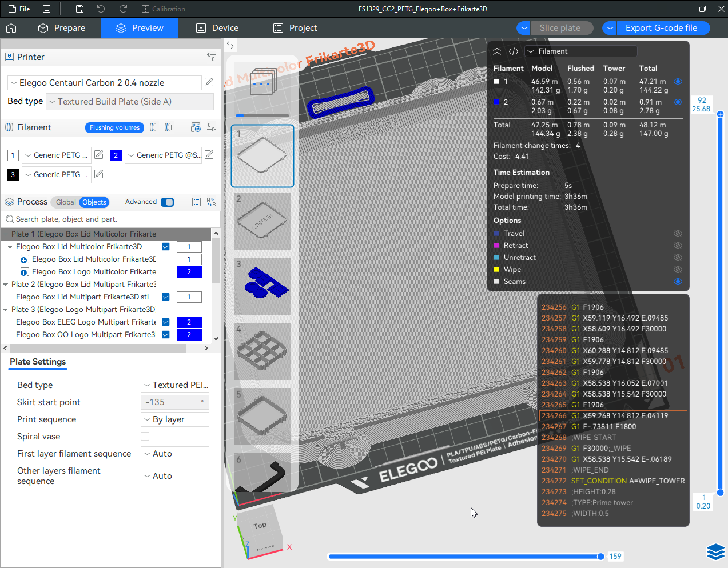Click the layers icon at bottom right
The width and height of the screenshot is (728, 568).
(715, 551)
